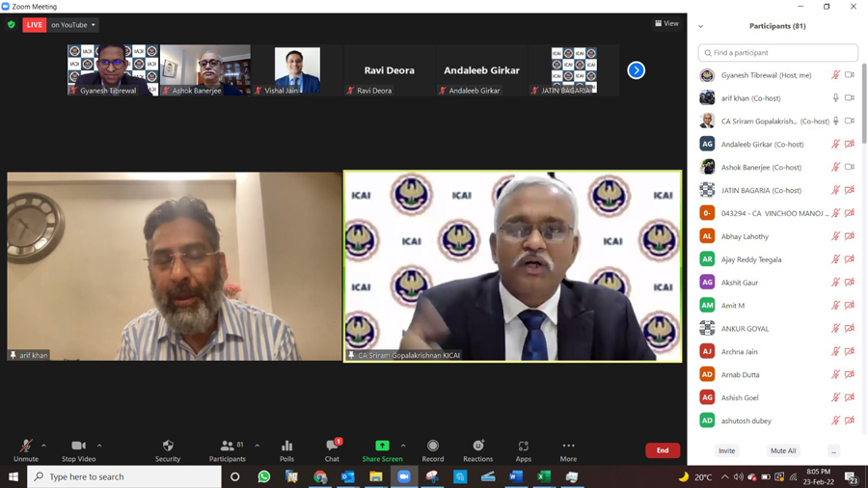
Task: Select Ashok Banerjee video thumbnail
Action: [x=205, y=70]
